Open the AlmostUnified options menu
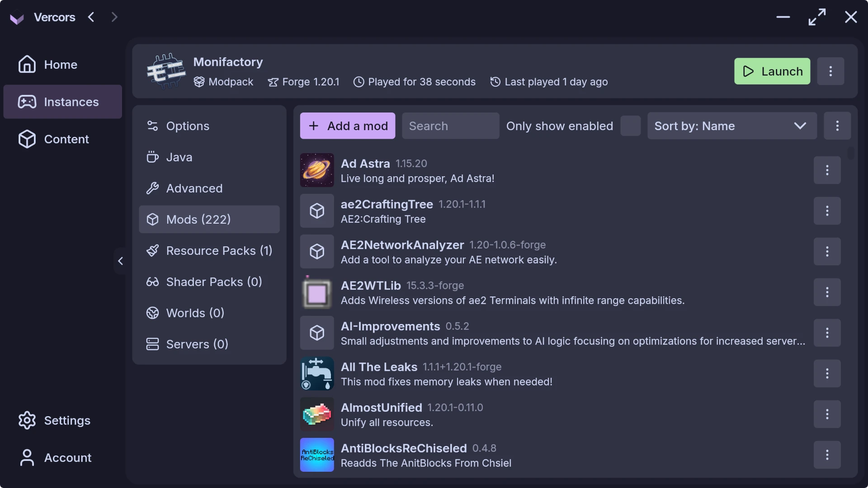The width and height of the screenshot is (868, 488). point(827,414)
